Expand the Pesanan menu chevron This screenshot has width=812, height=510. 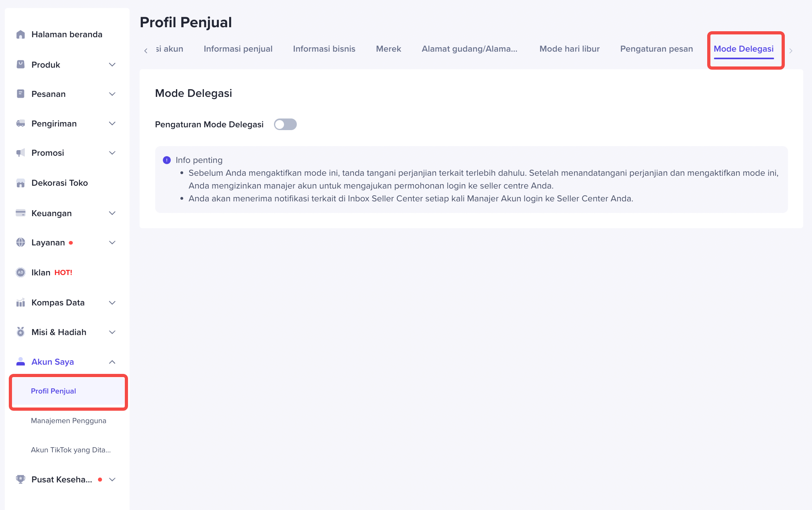112,94
